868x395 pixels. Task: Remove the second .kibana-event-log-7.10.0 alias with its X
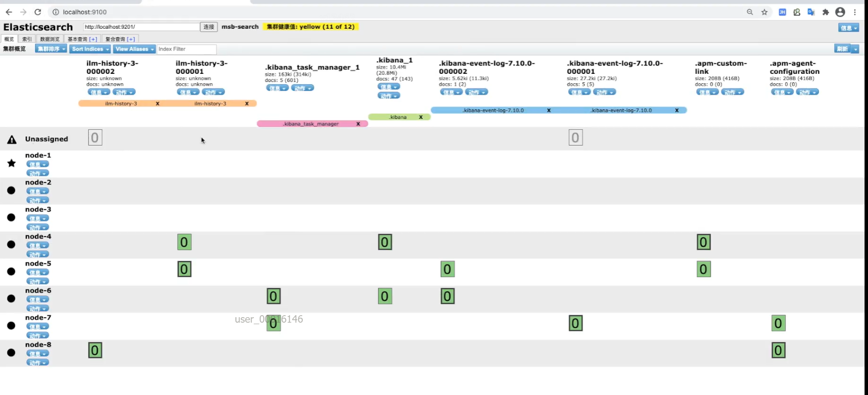point(677,110)
